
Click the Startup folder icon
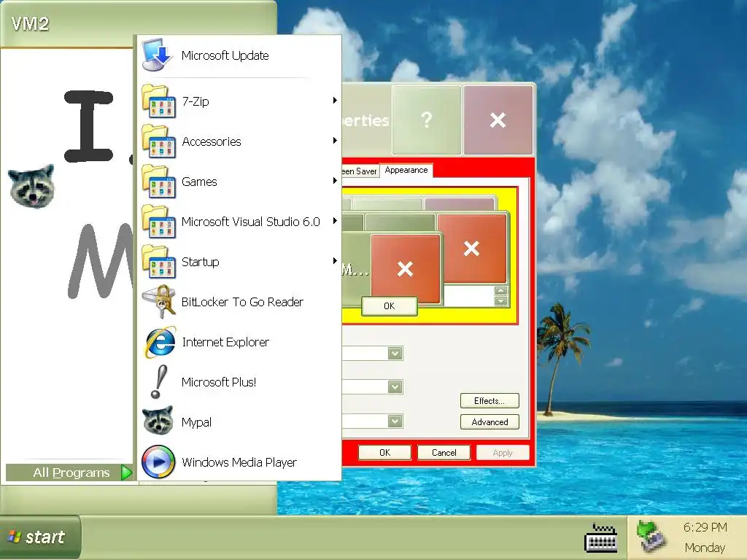(159, 262)
